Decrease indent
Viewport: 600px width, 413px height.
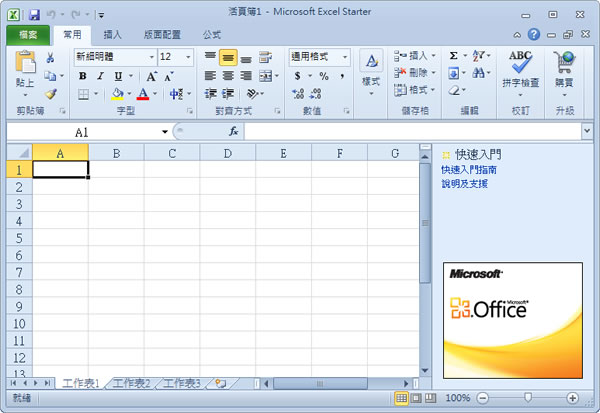click(211, 94)
